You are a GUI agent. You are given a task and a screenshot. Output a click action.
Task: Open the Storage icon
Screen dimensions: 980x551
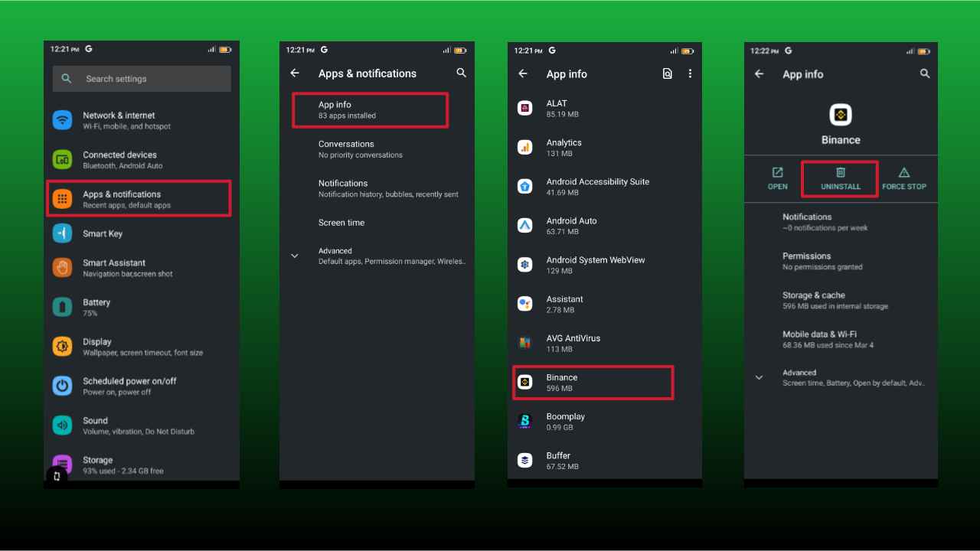coord(62,462)
